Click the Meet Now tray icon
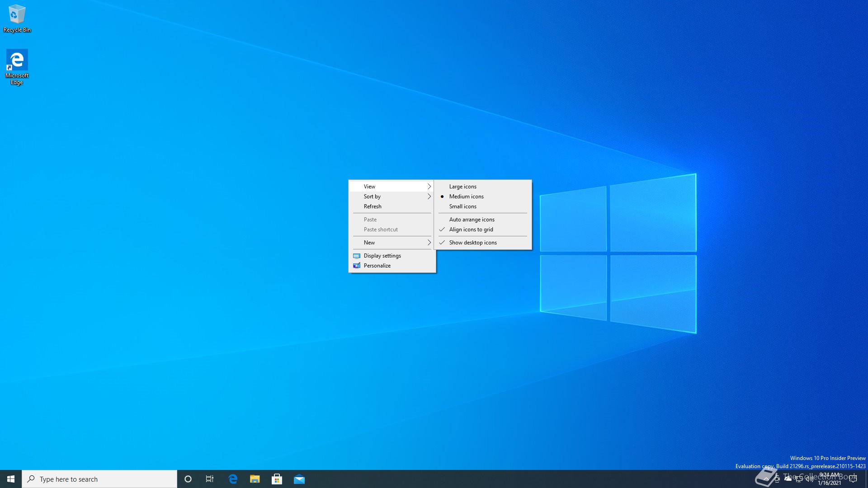The image size is (868, 488). coord(777,479)
